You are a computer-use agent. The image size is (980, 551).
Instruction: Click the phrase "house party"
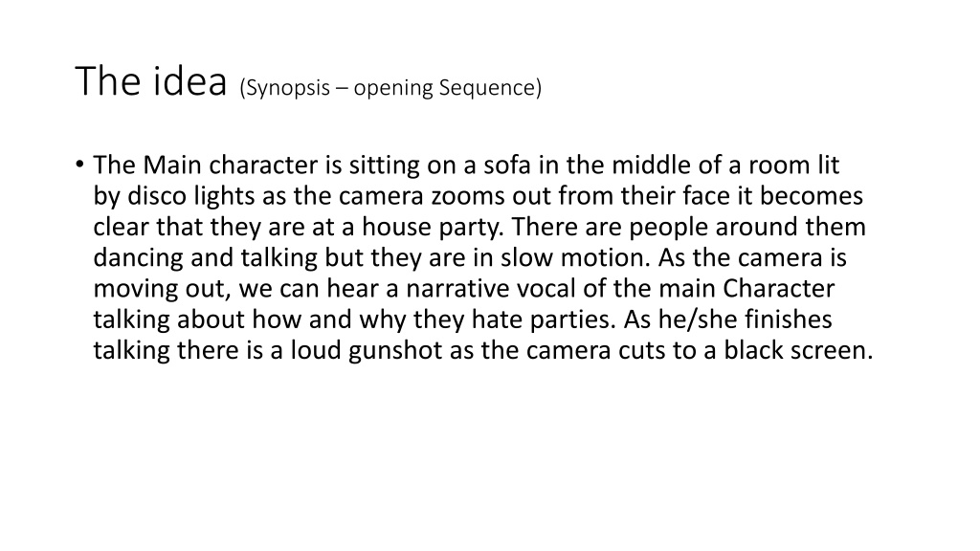[432, 227]
